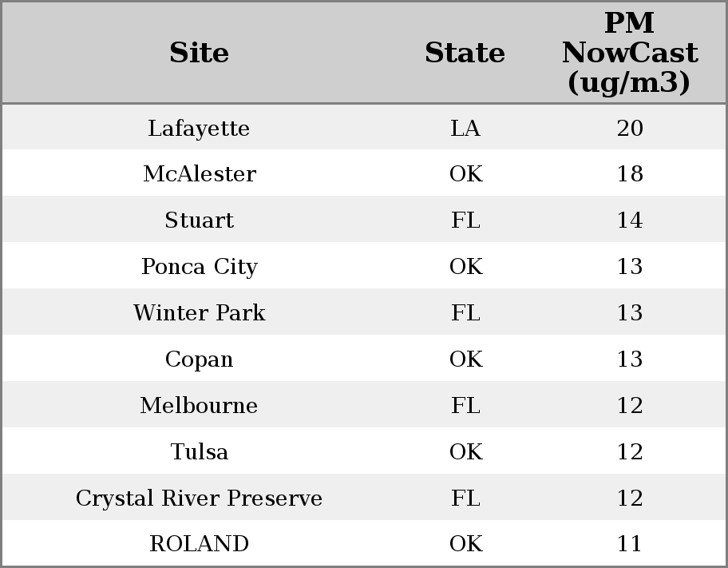
Task: Select McAlester's PM value of 18
Action: click(x=629, y=174)
